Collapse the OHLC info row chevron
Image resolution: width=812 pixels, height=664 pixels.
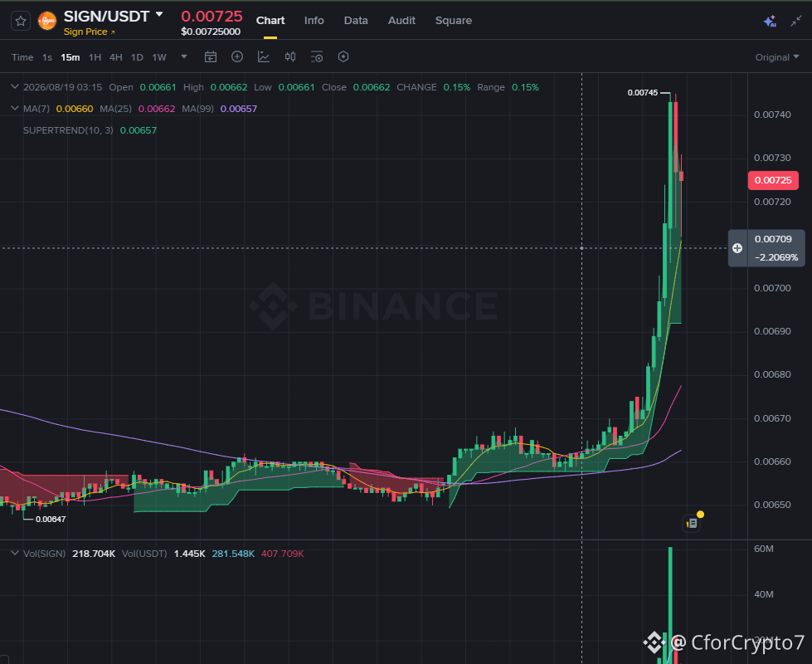tap(15, 87)
